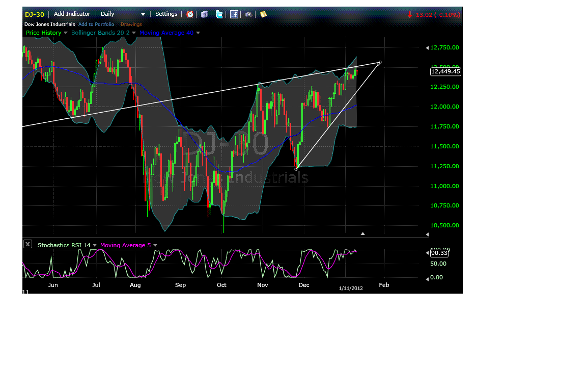This screenshot has width=588, height=366.
Task: Expand the Moving Average 5 dropdown arrow
Action: [x=155, y=245]
